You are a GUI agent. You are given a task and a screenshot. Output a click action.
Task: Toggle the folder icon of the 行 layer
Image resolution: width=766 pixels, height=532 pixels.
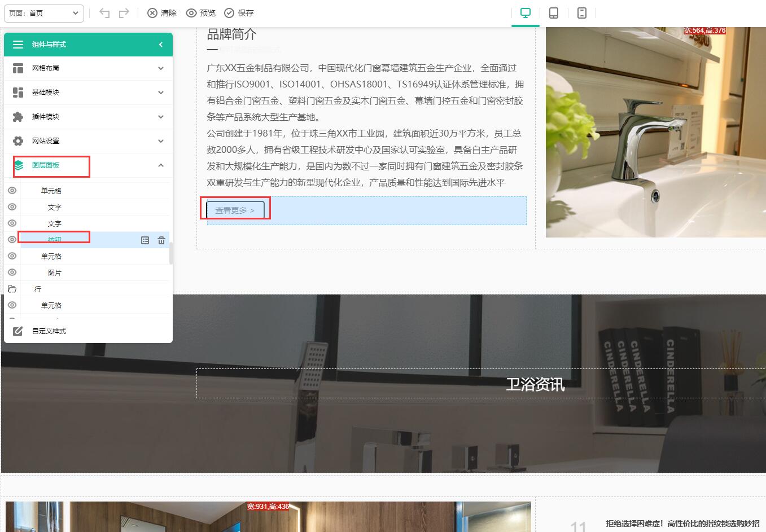pyautogui.click(x=12, y=289)
